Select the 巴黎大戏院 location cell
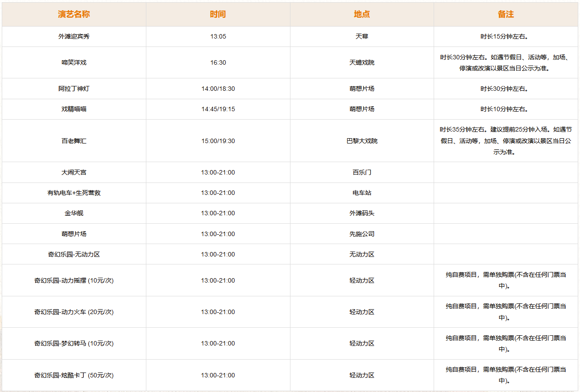 coord(362,141)
